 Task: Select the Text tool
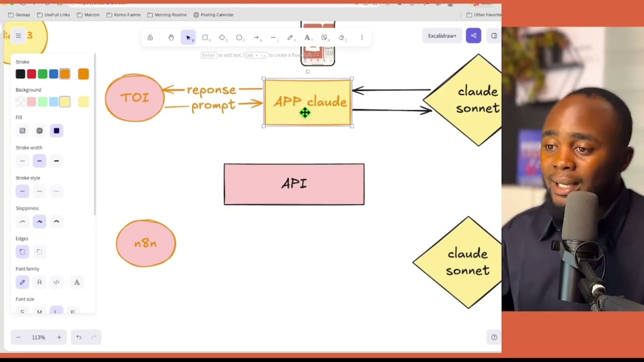point(307,37)
